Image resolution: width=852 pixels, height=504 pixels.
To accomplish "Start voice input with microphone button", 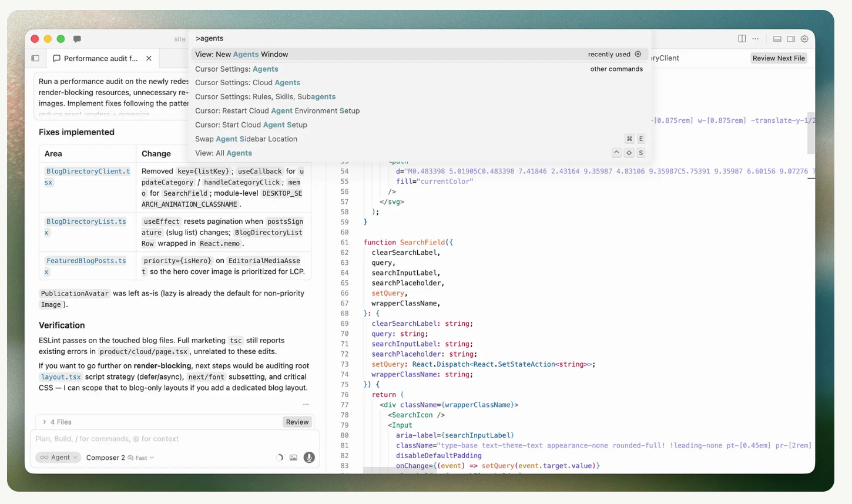I will click(309, 458).
